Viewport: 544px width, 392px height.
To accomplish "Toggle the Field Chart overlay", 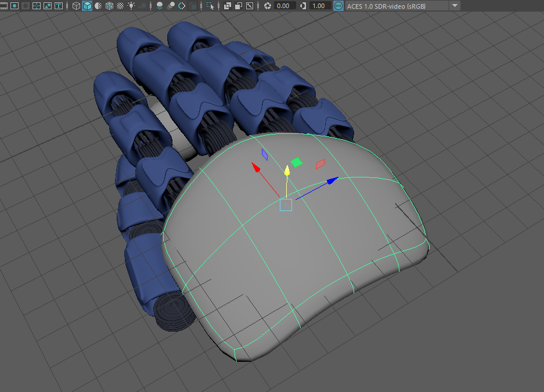I will pyautogui.click(x=37, y=6).
